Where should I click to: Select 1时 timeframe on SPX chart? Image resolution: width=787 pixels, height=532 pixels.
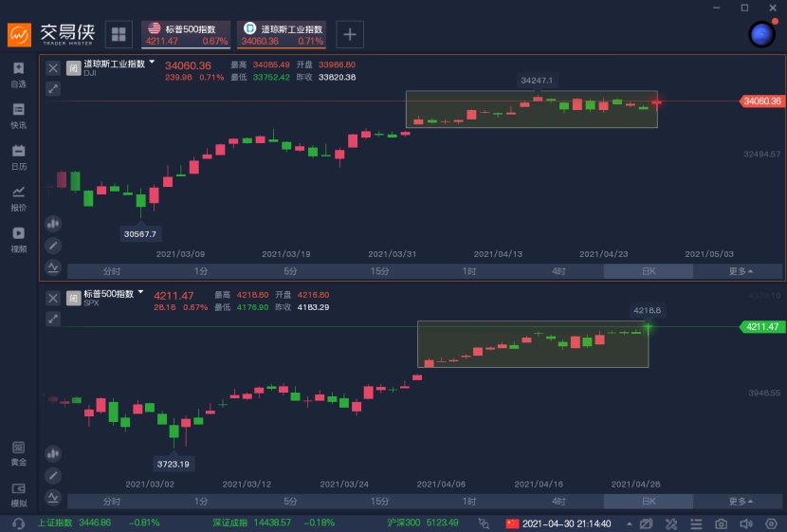[x=469, y=501]
